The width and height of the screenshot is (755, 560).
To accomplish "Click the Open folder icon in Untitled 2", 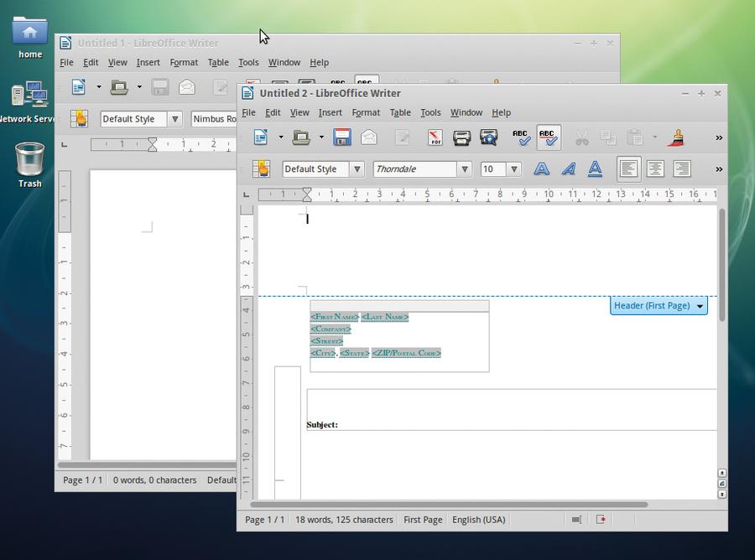I will (x=301, y=137).
